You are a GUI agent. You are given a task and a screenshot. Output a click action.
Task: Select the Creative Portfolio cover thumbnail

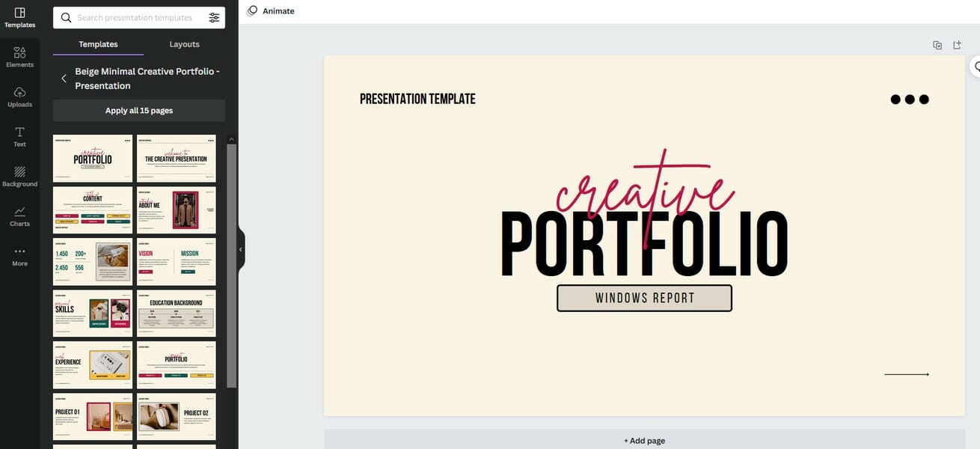click(x=93, y=158)
